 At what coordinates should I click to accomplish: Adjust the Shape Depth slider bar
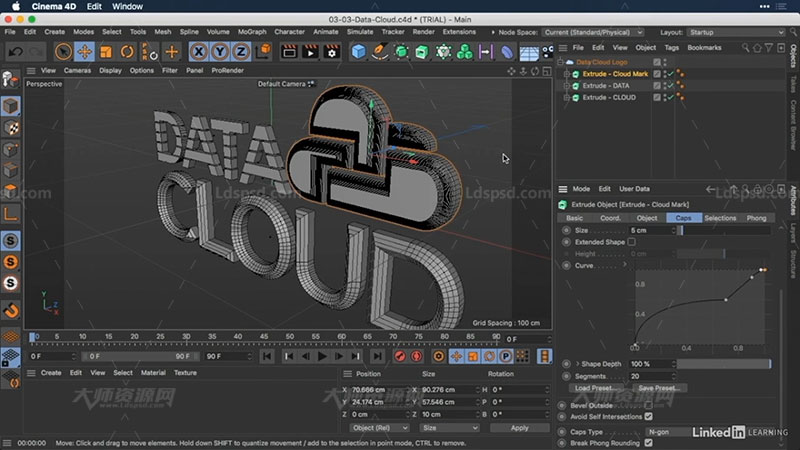[x=724, y=364]
